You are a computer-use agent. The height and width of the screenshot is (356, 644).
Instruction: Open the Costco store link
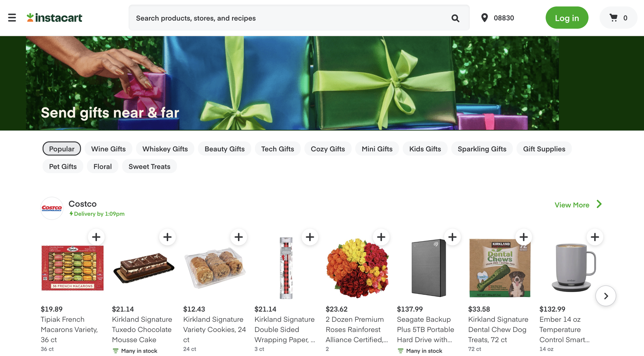pyautogui.click(x=82, y=204)
